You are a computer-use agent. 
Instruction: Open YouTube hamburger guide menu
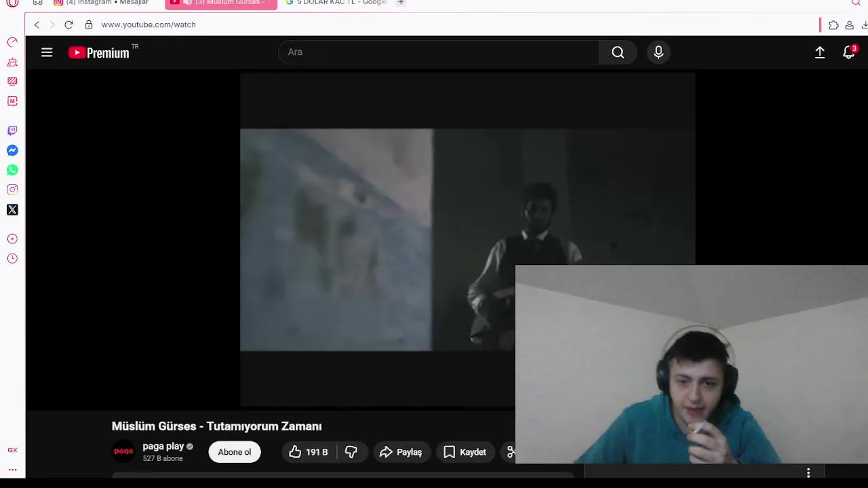click(47, 52)
